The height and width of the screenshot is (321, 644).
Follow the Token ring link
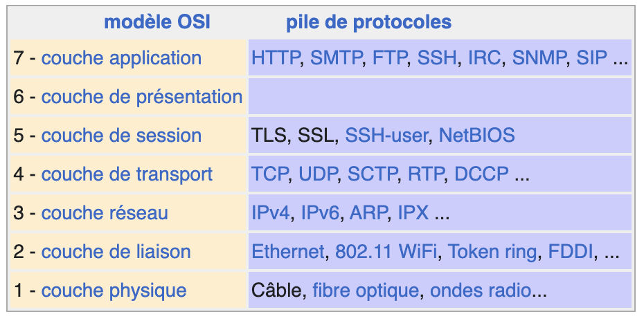pyautogui.click(x=492, y=252)
